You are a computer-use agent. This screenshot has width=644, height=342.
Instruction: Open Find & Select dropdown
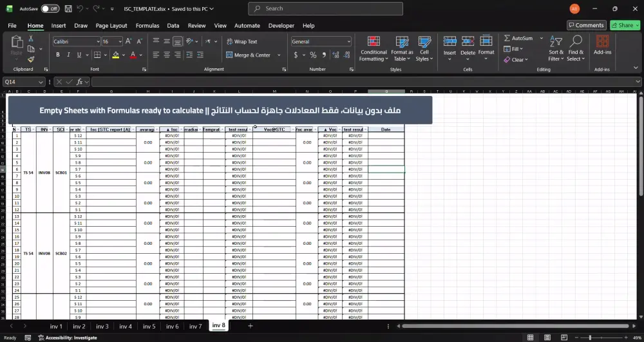(576, 48)
